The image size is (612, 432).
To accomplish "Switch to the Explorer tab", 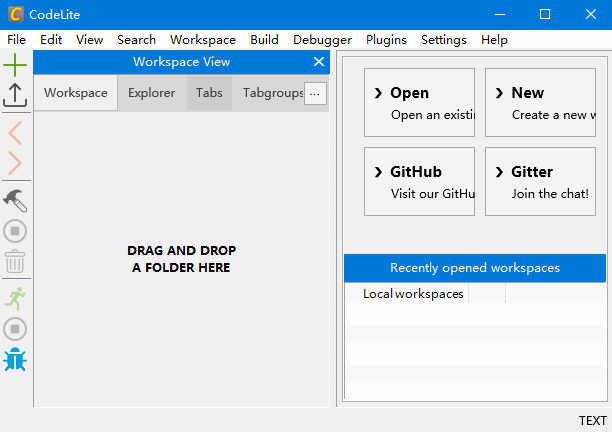I will pyautogui.click(x=152, y=93).
